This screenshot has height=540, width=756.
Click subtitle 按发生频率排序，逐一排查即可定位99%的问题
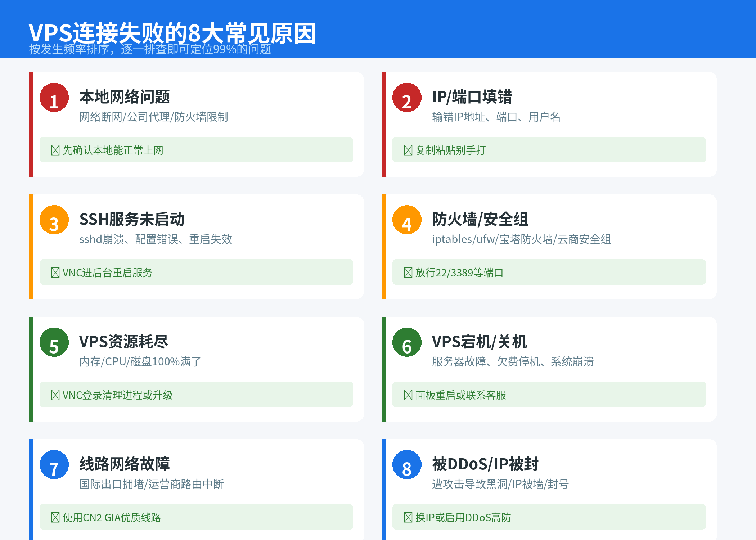pyautogui.click(x=150, y=49)
